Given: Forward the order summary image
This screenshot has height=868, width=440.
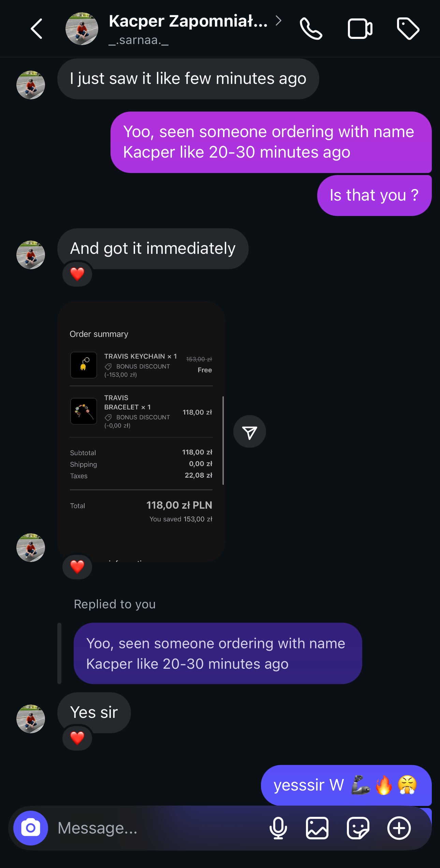Looking at the screenshot, I should (x=249, y=432).
